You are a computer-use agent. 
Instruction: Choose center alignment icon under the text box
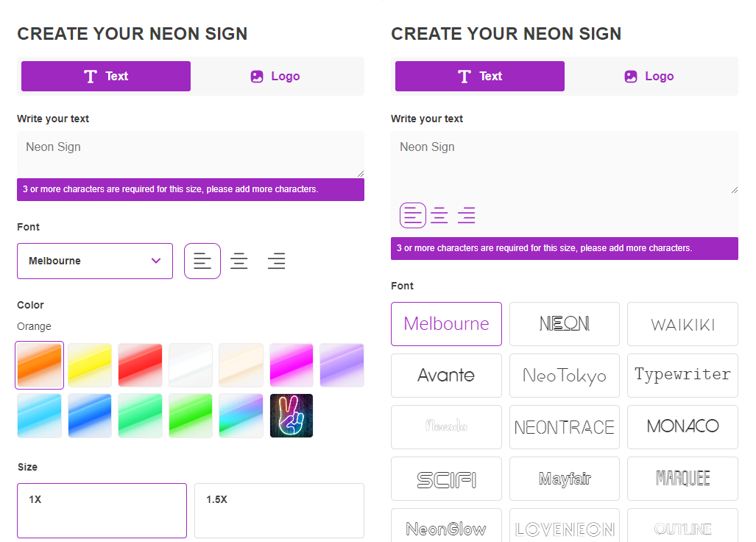point(439,215)
